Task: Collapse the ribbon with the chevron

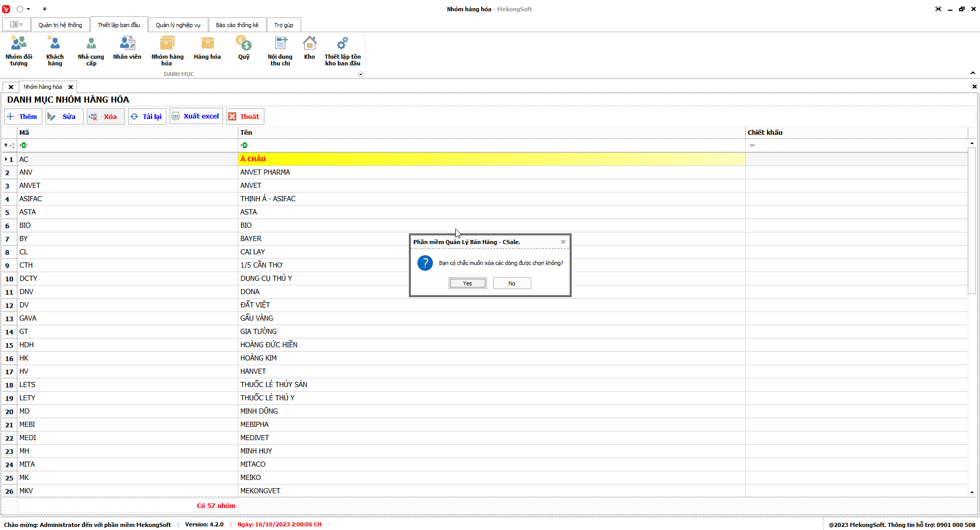Action: tap(972, 73)
